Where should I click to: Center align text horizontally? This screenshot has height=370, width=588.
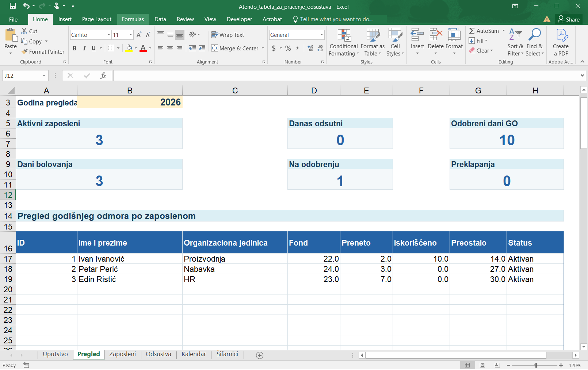pyautogui.click(x=170, y=48)
